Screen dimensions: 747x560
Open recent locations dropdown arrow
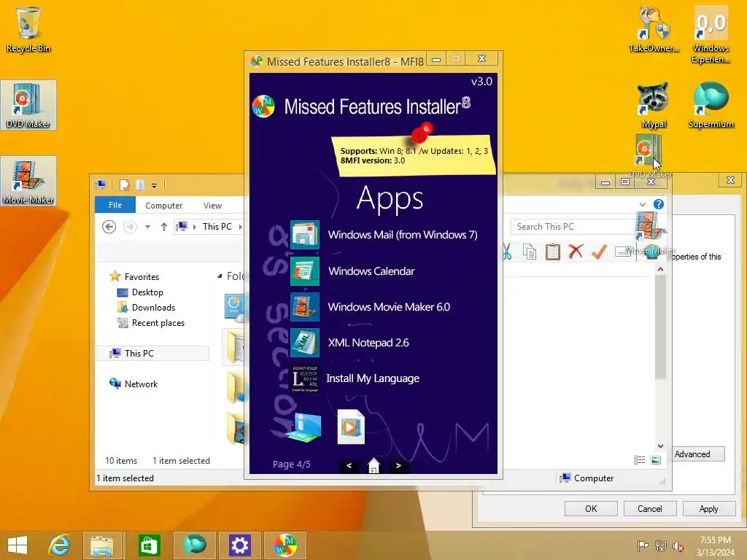(x=147, y=227)
